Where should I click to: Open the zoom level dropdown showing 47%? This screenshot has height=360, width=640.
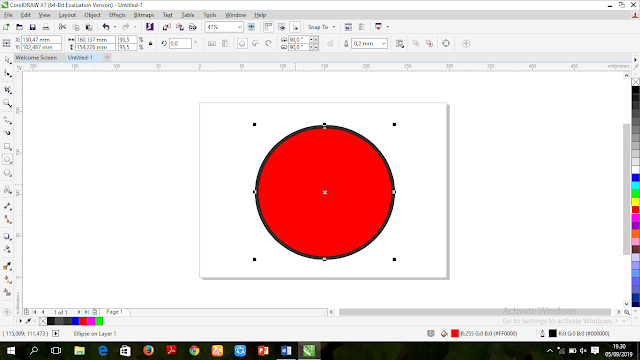click(x=240, y=27)
